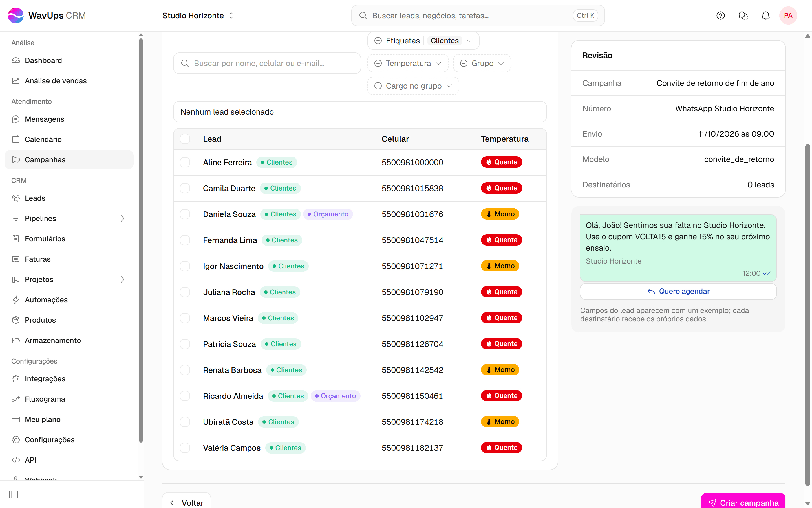Image resolution: width=812 pixels, height=508 pixels.
Task: Click the Fluxograma flow icon
Action: pyautogui.click(x=16, y=399)
